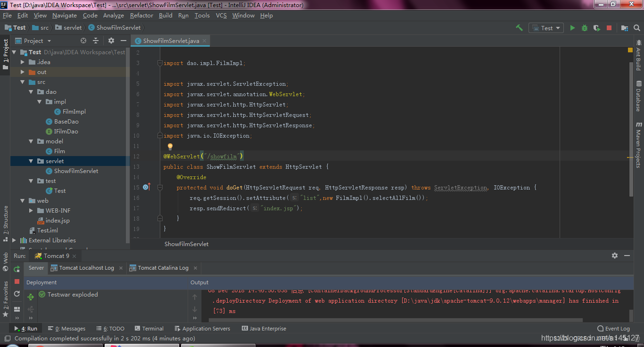
Task: Open the Maven Projects tool window
Action: coord(638,145)
